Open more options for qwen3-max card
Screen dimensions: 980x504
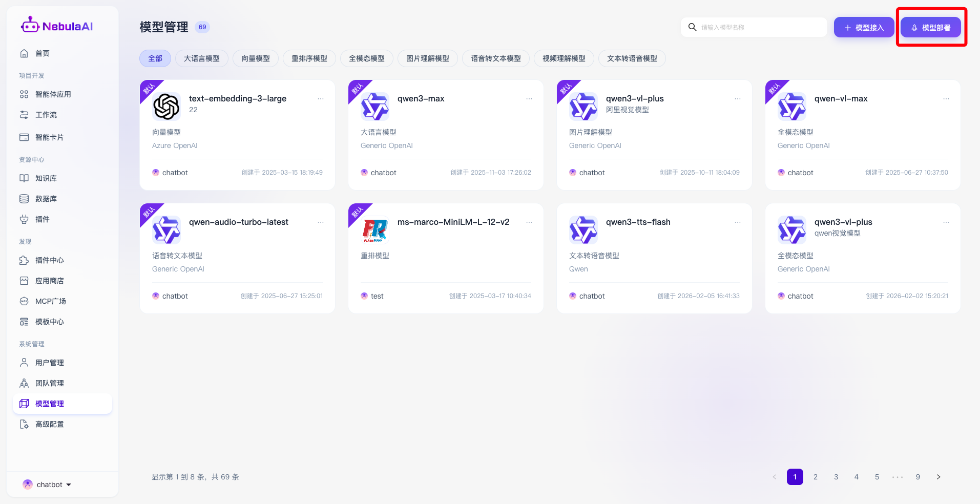[x=529, y=99]
